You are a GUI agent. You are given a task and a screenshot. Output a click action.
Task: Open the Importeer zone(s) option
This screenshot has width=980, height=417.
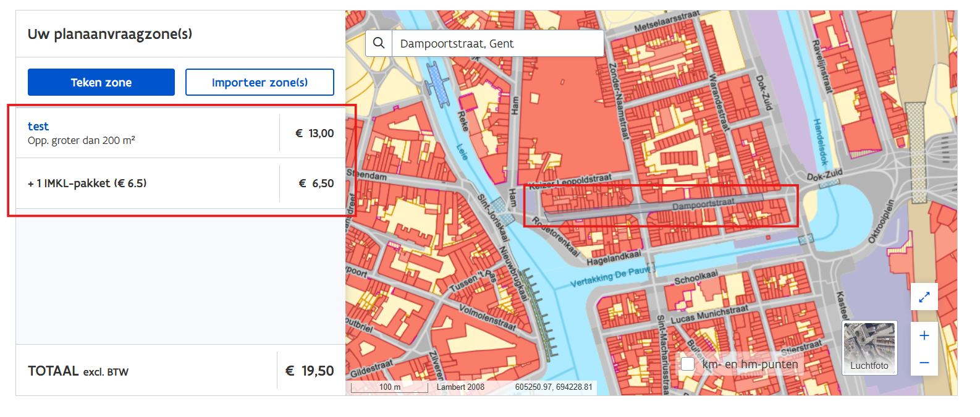pyautogui.click(x=260, y=82)
